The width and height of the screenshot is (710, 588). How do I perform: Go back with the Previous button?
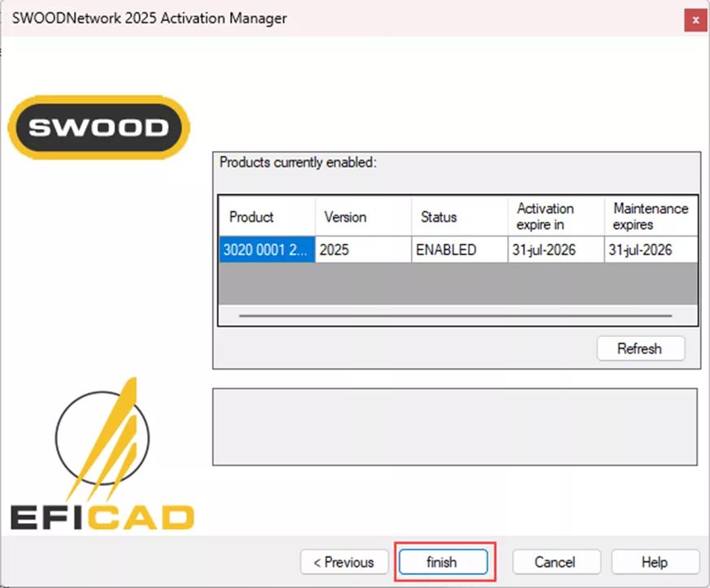tap(343, 562)
